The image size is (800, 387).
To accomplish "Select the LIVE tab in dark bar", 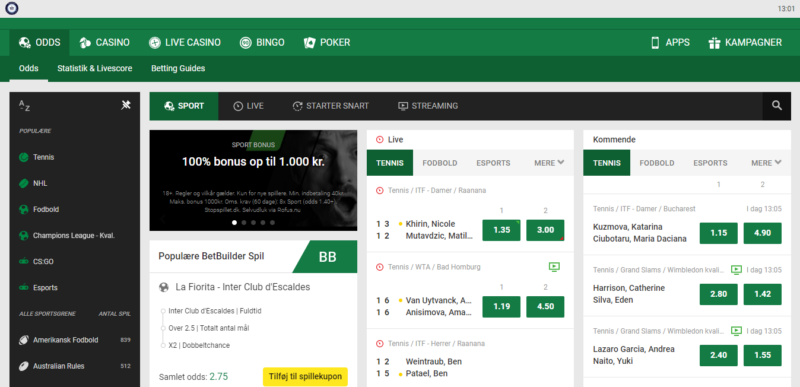I will [x=248, y=106].
